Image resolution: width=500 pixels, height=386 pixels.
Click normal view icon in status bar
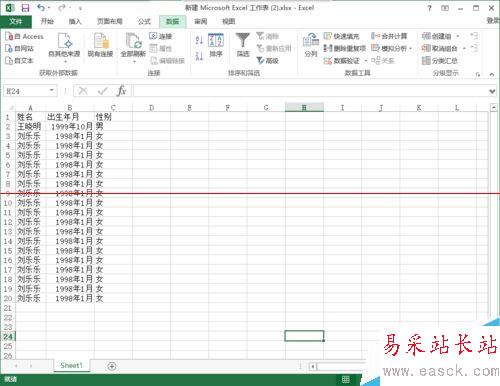pyautogui.click(x=346, y=379)
